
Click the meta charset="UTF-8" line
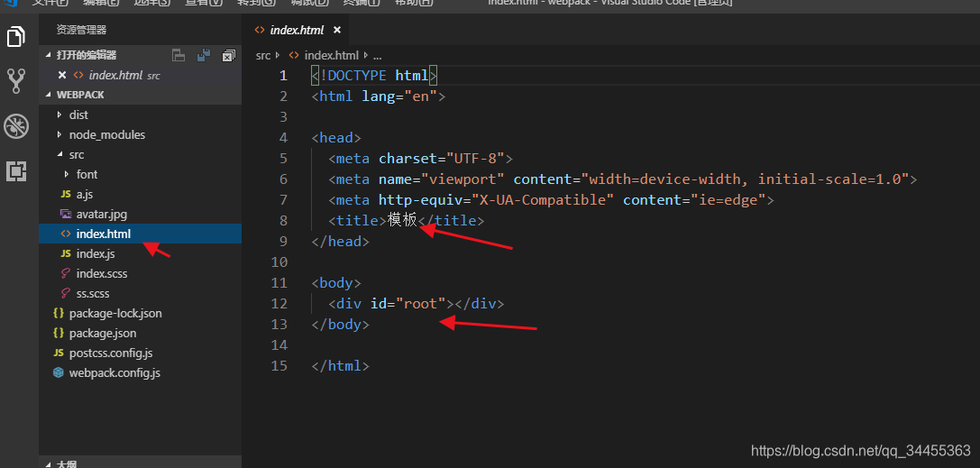click(x=421, y=158)
